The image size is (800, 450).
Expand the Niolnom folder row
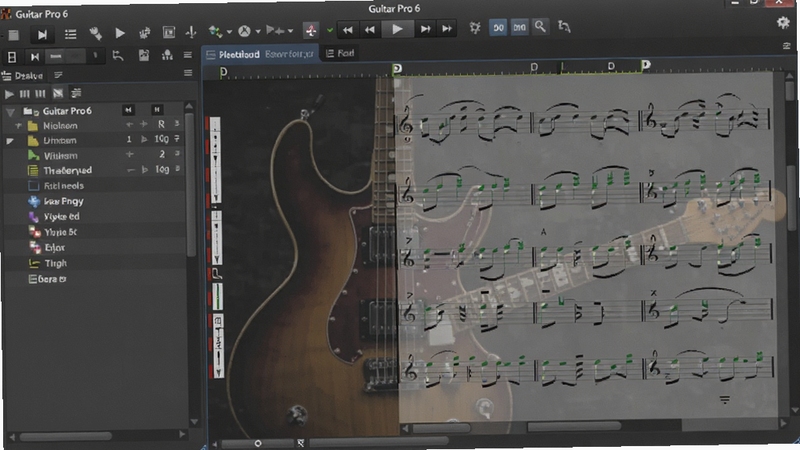coord(18,126)
